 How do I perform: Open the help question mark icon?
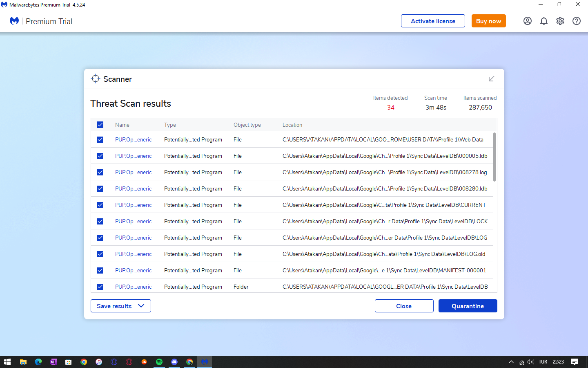(x=577, y=21)
